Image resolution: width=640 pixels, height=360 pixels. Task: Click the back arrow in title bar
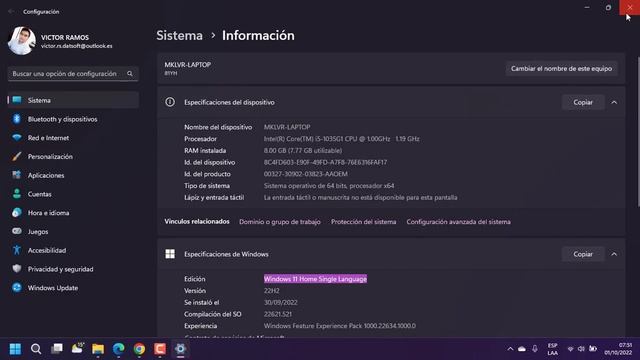[11, 11]
